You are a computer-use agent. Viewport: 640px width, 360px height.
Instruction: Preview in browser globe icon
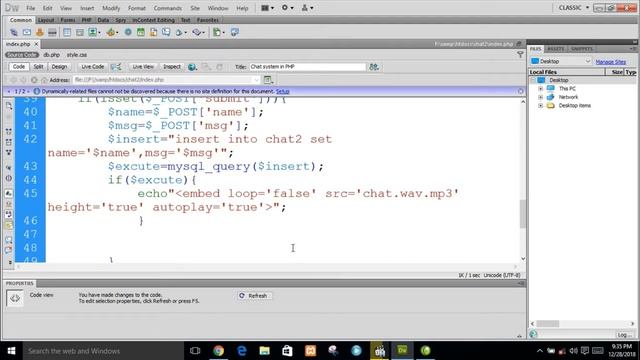pyautogui.click(x=192, y=67)
